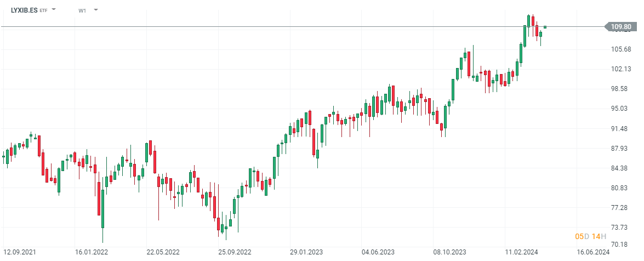This screenshot has height=261, width=644.
Task: Click the LYXIB.ES ticker name
Action: tap(24, 10)
